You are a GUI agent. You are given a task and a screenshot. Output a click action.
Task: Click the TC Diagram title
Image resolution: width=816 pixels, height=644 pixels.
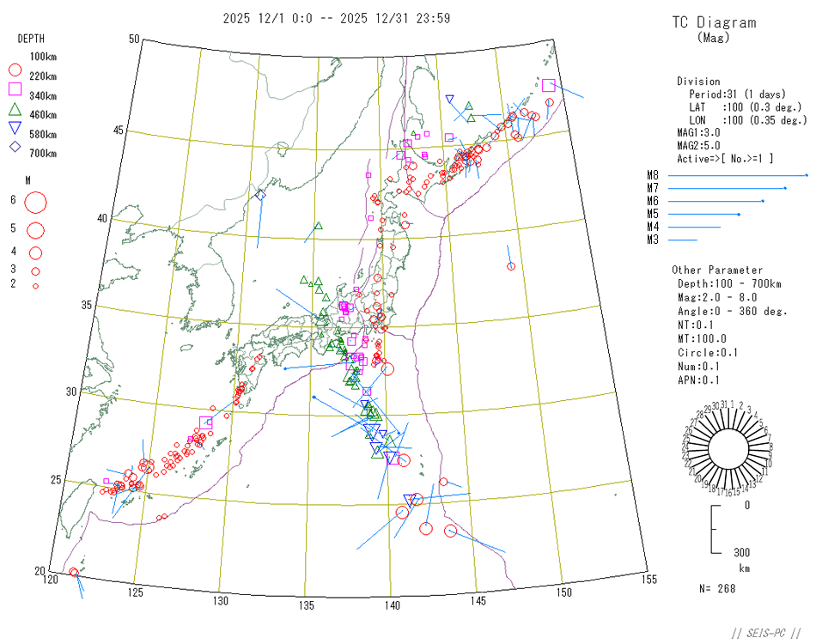click(x=713, y=23)
